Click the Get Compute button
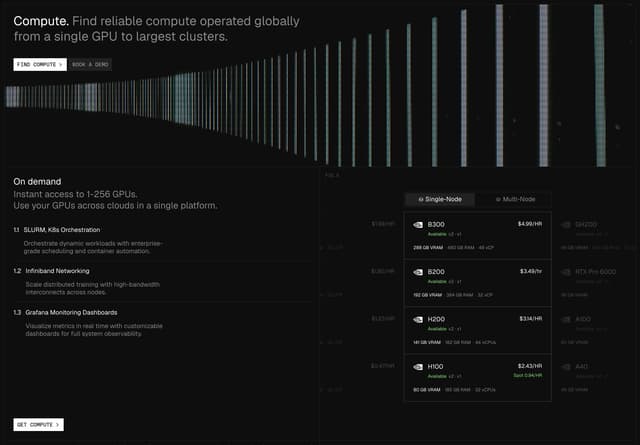 pos(38,425)
